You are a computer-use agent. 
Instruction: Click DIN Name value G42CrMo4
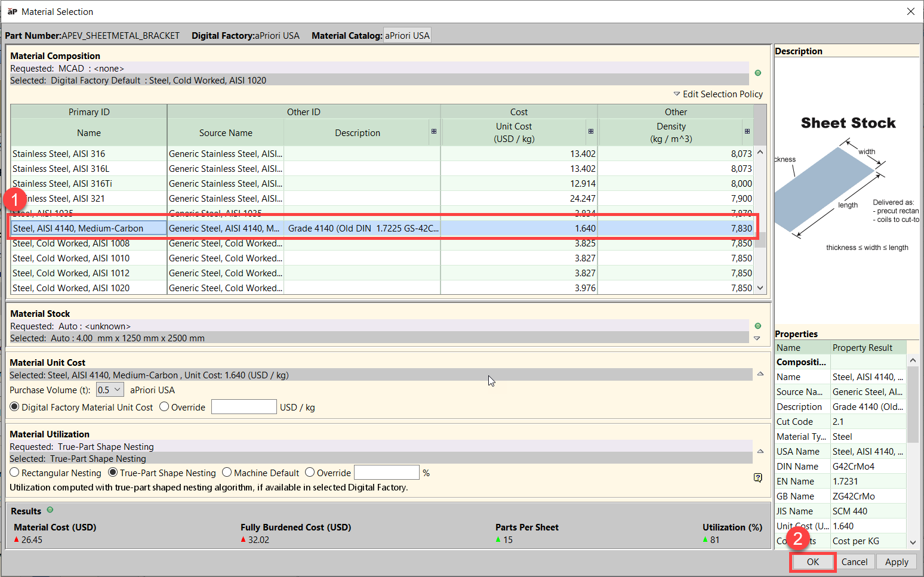point(868,466)
